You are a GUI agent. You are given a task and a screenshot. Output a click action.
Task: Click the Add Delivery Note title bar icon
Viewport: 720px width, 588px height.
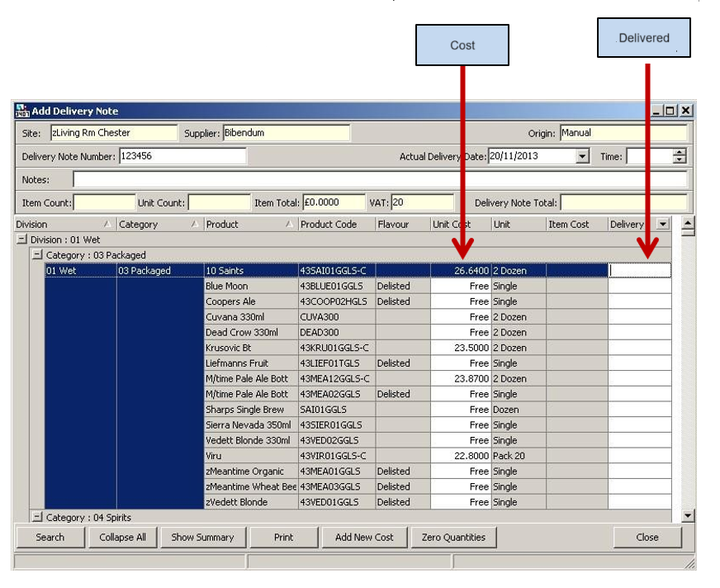point(21,111)
